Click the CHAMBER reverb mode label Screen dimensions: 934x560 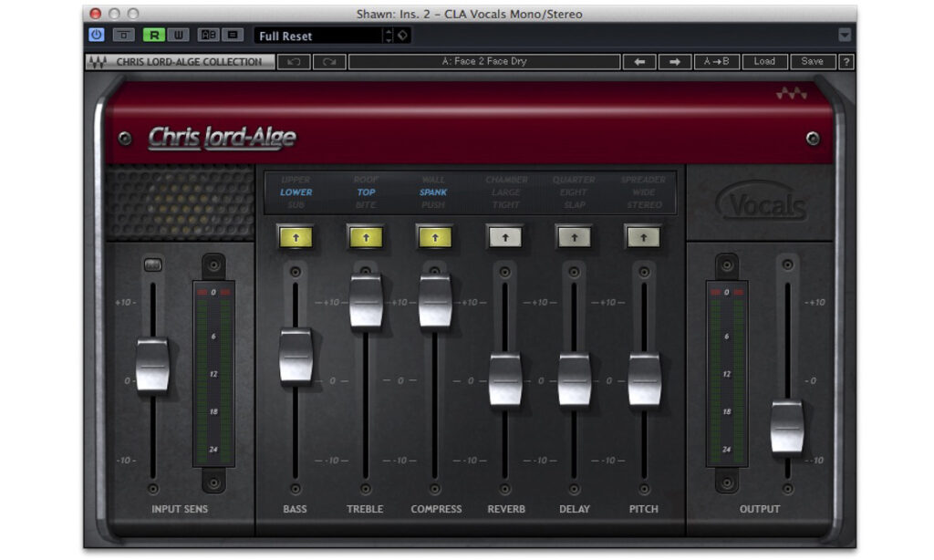pyautogui.click(x=506, y=180)
